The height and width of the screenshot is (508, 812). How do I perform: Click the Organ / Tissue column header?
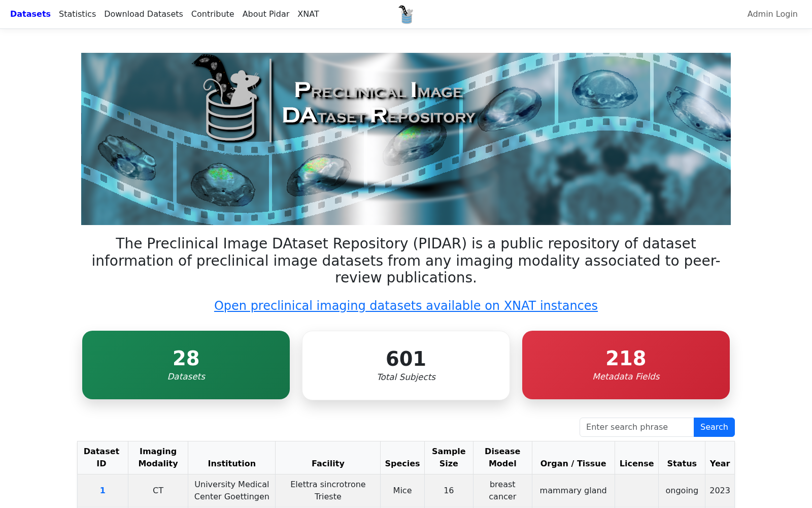click(x=573, y=457)
